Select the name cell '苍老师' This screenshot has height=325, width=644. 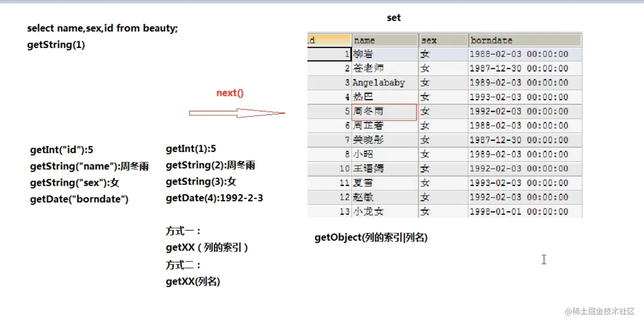[385, 68]
